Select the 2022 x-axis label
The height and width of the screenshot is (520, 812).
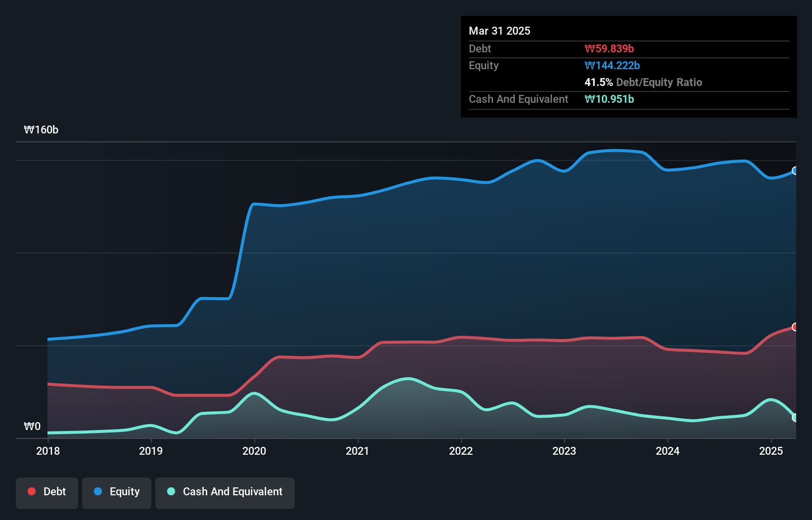tap(461, 451)
